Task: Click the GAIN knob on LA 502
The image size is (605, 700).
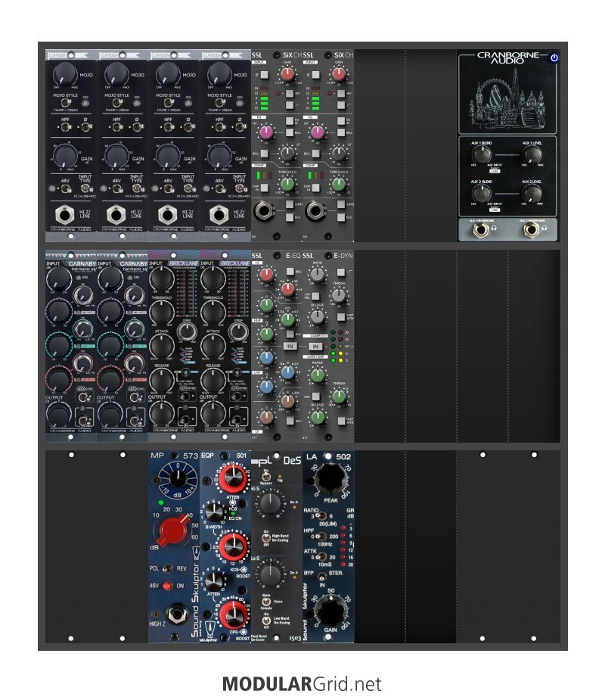Action: (330, 611)
